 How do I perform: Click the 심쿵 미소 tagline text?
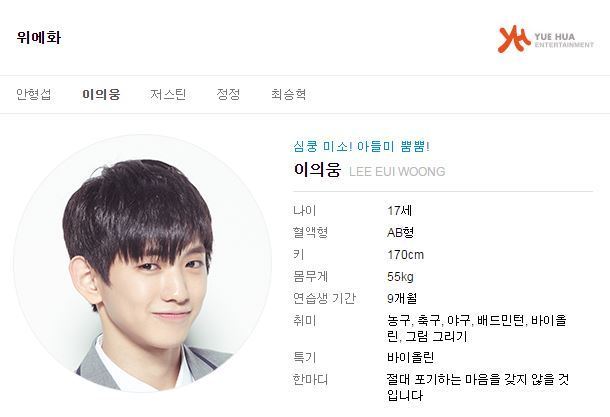[361, 147]
